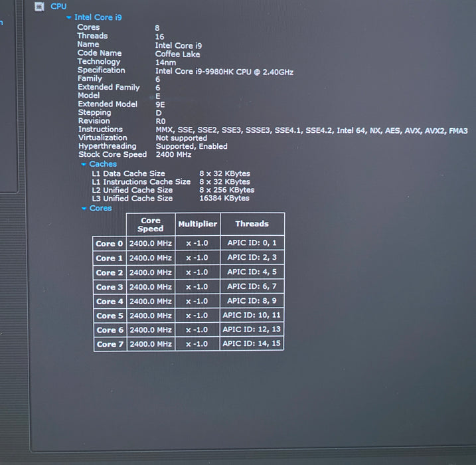This screenshot has width=476, height=465.
Task: Click the APIC ID: 14, 15 cell
Action: [252, 344]
